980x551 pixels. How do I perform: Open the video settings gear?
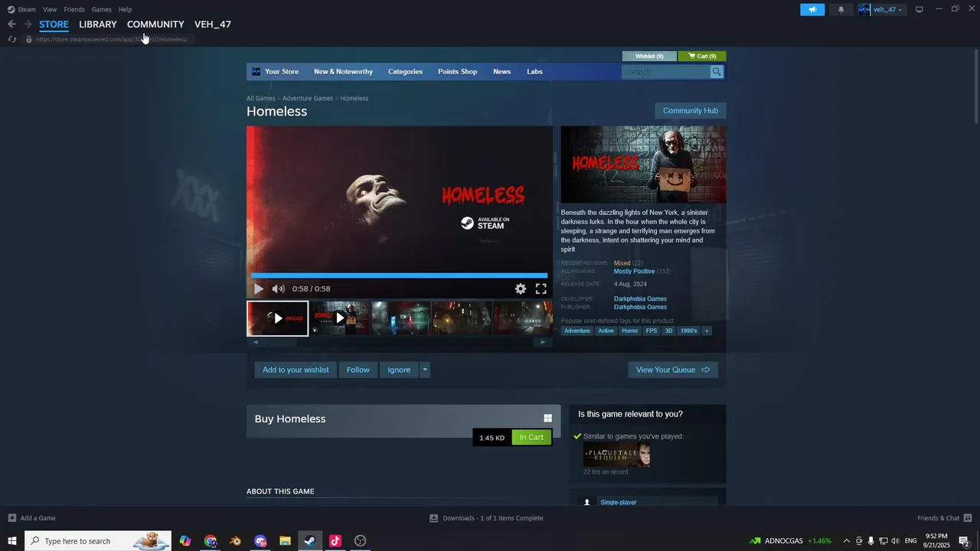[521, 289]
